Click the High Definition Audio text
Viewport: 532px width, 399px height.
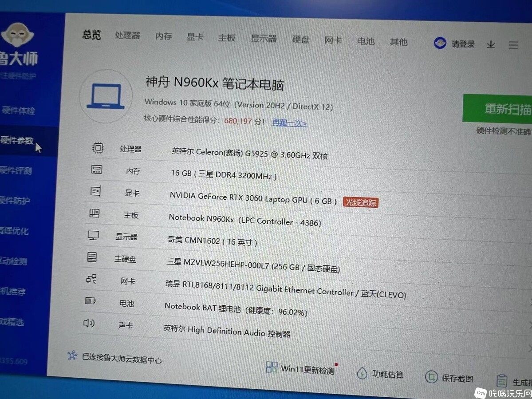[x=227, y=331]
